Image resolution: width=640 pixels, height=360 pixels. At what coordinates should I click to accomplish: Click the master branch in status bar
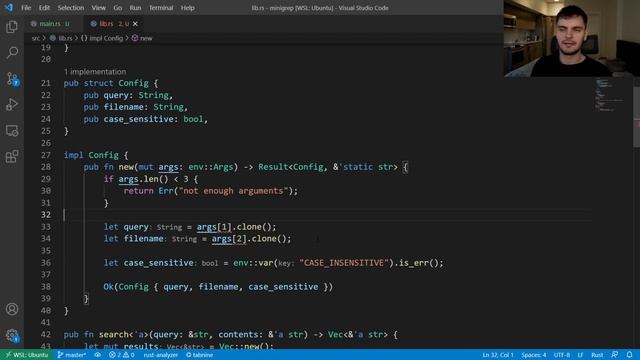tap(71, 355)
